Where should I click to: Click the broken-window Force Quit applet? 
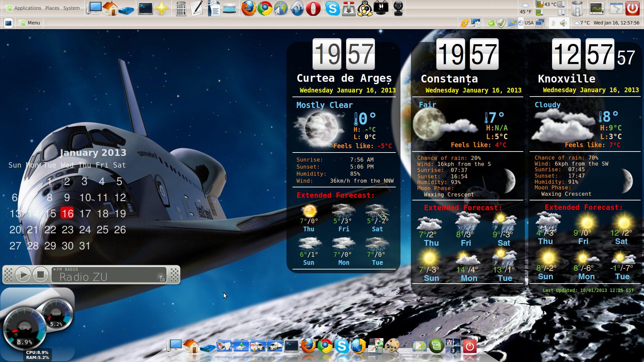616,8
